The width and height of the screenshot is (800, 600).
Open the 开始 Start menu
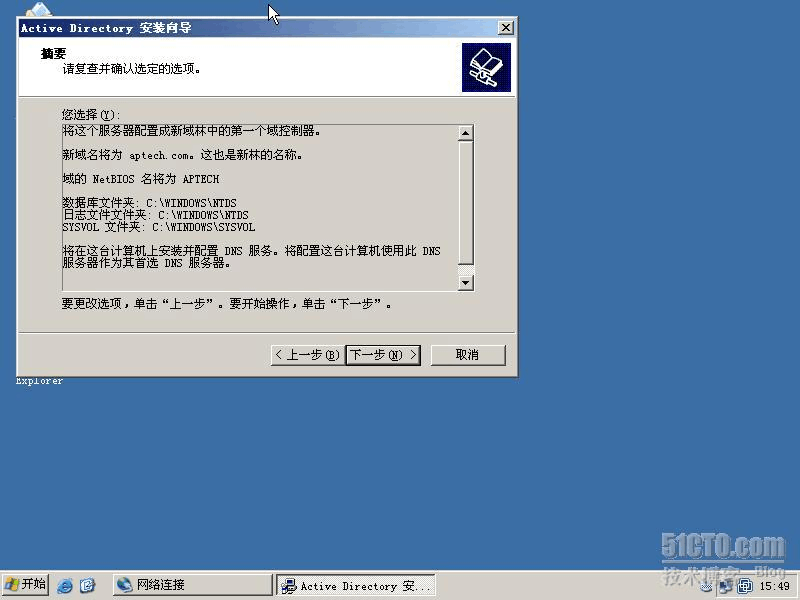tap(26, 585)
